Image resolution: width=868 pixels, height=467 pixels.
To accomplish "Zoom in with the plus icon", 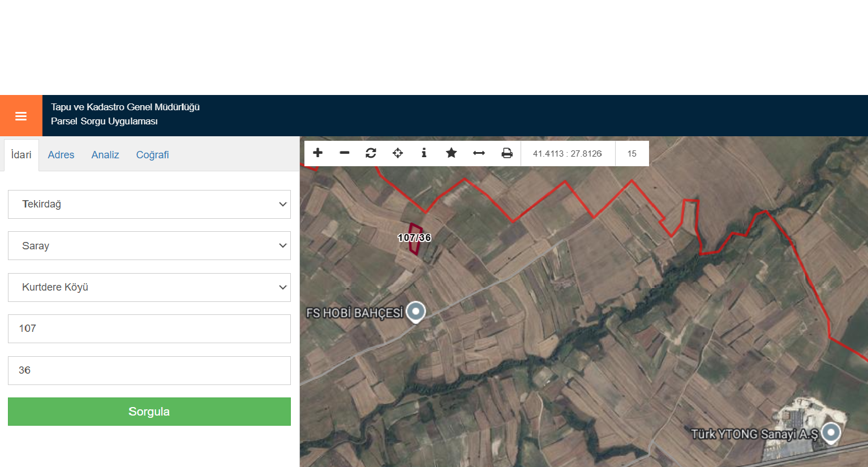I will point(318,153).
